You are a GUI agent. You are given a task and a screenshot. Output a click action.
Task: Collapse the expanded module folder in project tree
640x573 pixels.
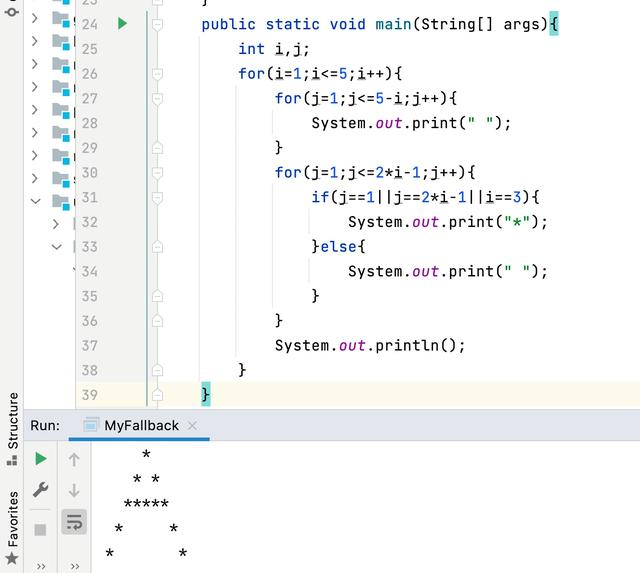(x=36, y=200)
